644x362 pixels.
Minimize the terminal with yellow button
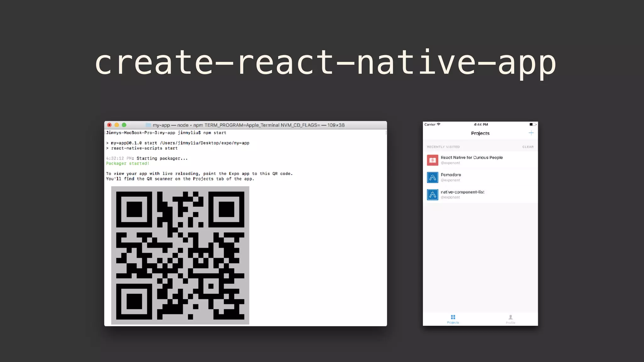(x=117, y=125)
